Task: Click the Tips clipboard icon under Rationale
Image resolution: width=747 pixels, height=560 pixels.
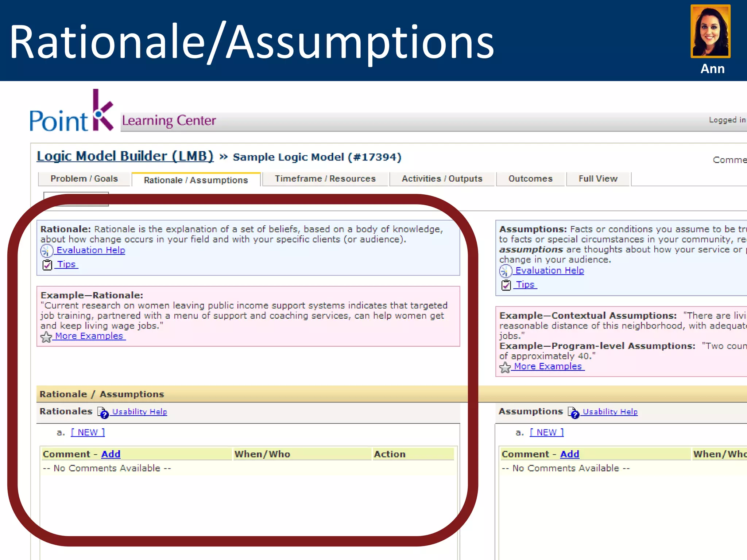Action: tap(47, 265)
